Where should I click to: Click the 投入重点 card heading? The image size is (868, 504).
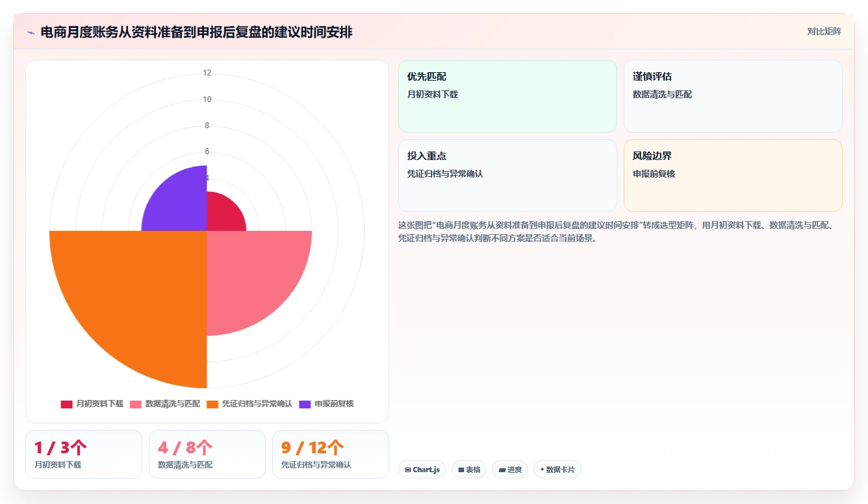(x=427, y=156)
